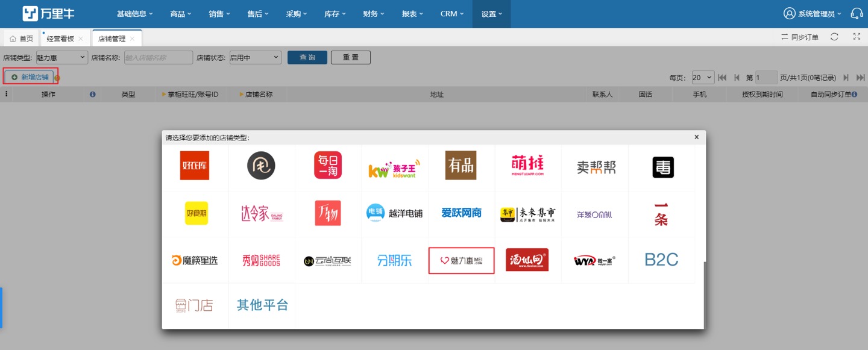Close the 经营看板 tab

[x=81, y=39]
